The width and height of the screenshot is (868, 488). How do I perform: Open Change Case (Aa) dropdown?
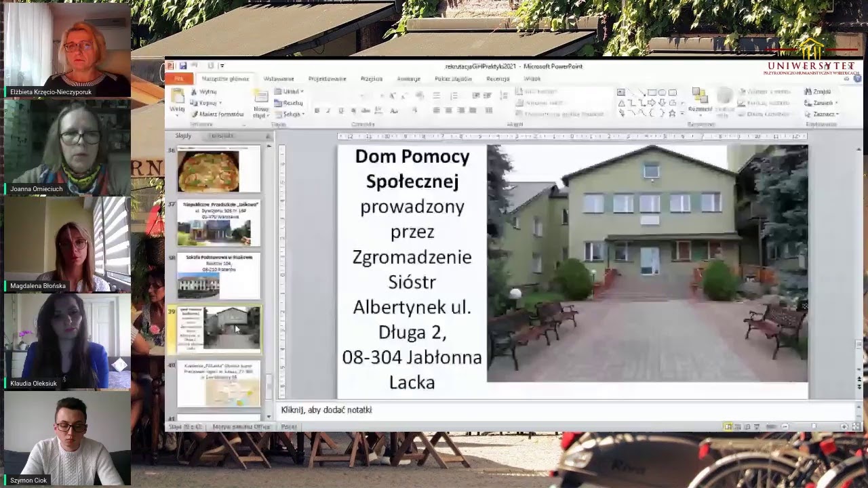pyautogui.click(x=394, y=110)
